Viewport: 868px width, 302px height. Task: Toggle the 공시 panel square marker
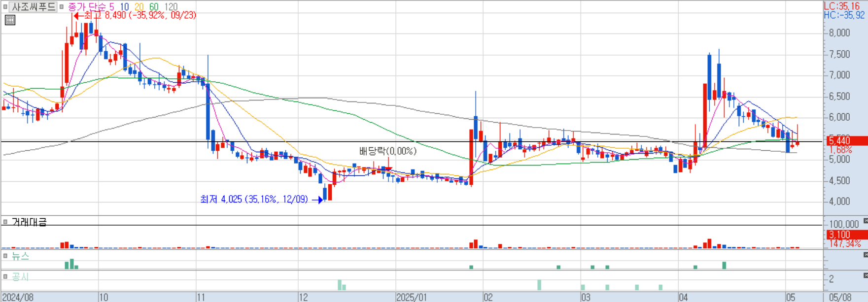pyautogui.click(x=5, y=277)
